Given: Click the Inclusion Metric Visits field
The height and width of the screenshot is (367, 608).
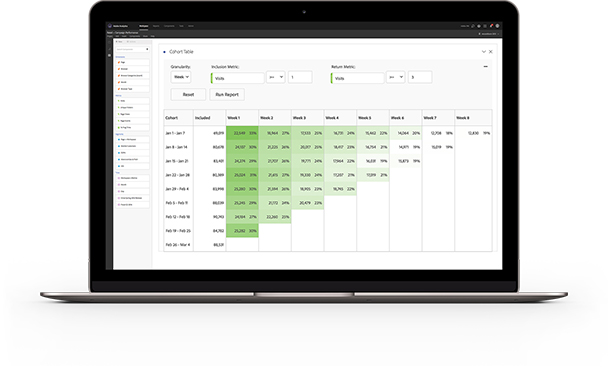Looking at the screenshot, I should click(238, 78).
